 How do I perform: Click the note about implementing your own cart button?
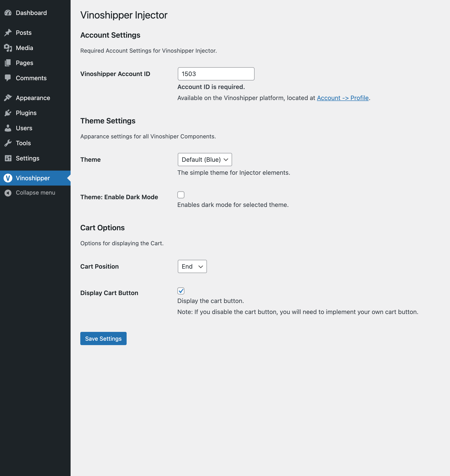pyautogui.click(x=298, y=312)
